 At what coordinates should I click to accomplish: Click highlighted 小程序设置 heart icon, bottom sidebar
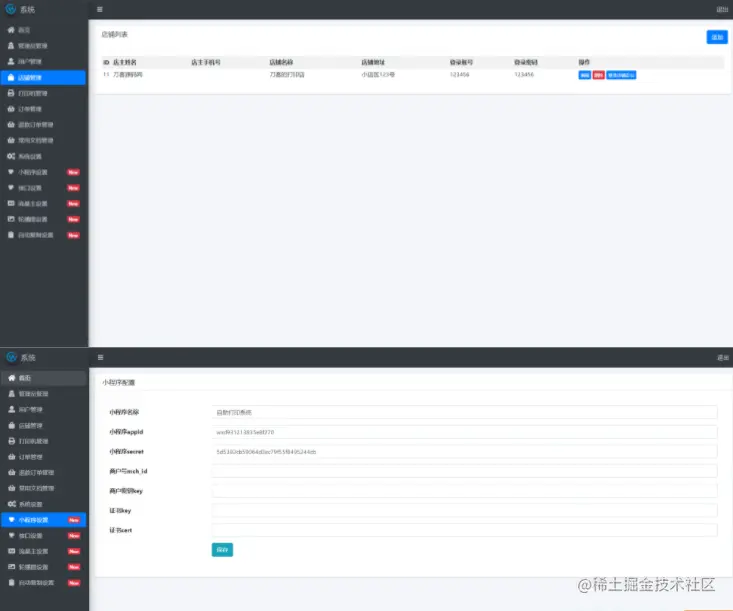(x=12, y=520)
